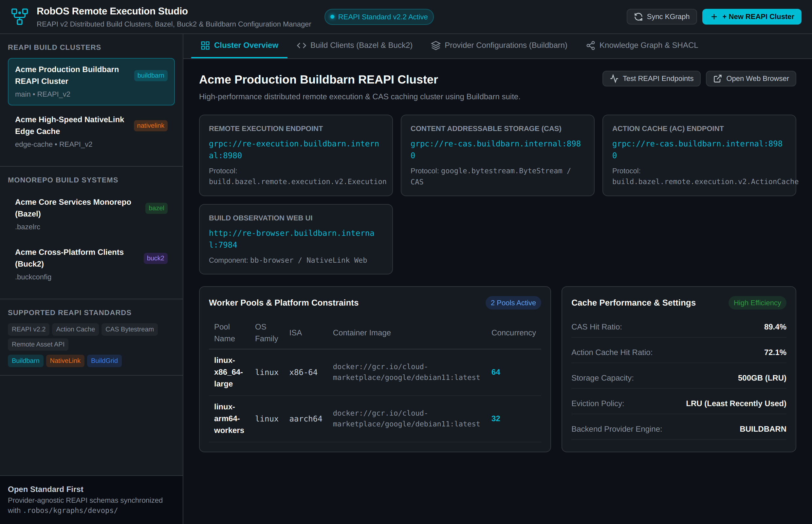
Task: Open the re-browser web UI URL
Action: (291, 239)
